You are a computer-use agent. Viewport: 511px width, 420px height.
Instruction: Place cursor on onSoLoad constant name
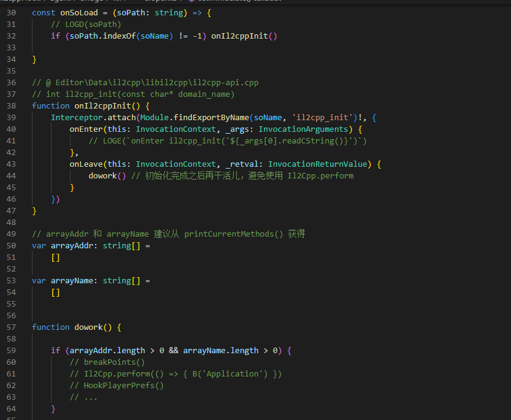click(x=79, y=13)
